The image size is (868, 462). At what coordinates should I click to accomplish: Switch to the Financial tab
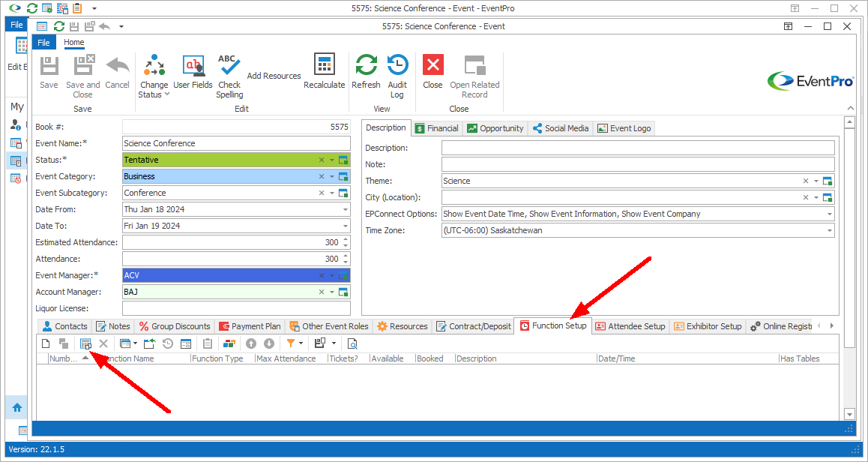coord(437,128)
